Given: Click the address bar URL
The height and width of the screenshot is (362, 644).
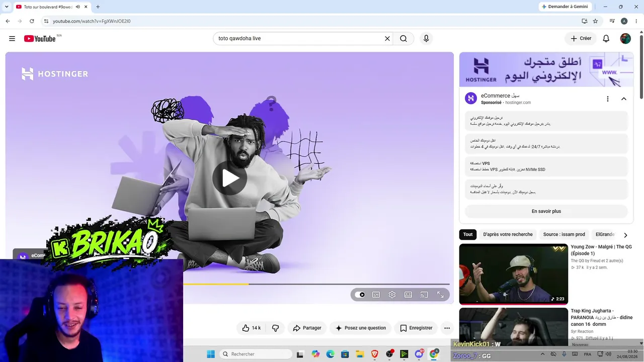Looking at the screenshot, I should pyautogui.click(x=92, y=21).
